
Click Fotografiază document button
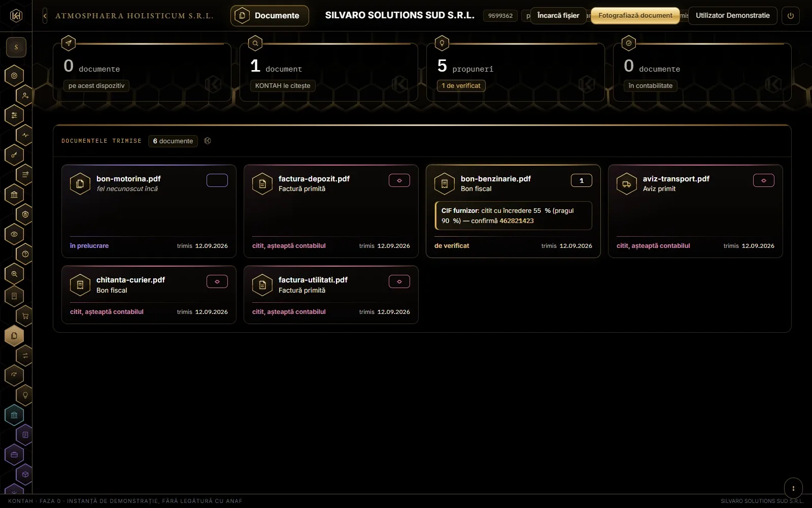(635, 16)
